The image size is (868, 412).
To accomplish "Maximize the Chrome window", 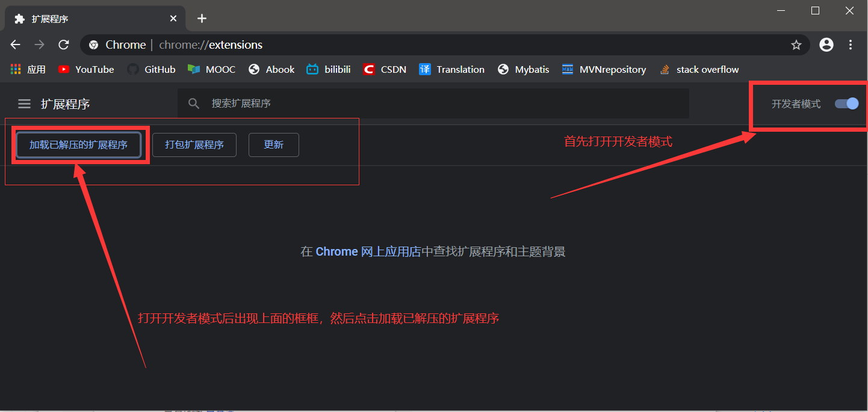I will pyautogui.click(x=815, y=10).
